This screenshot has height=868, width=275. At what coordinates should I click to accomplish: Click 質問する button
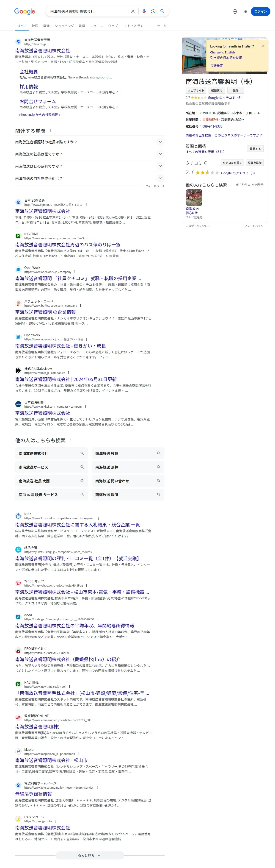point(255,149)
